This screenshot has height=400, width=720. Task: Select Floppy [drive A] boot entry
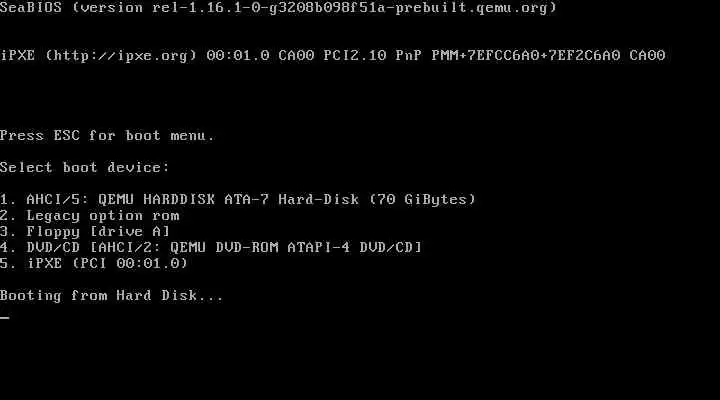[85, 231]
